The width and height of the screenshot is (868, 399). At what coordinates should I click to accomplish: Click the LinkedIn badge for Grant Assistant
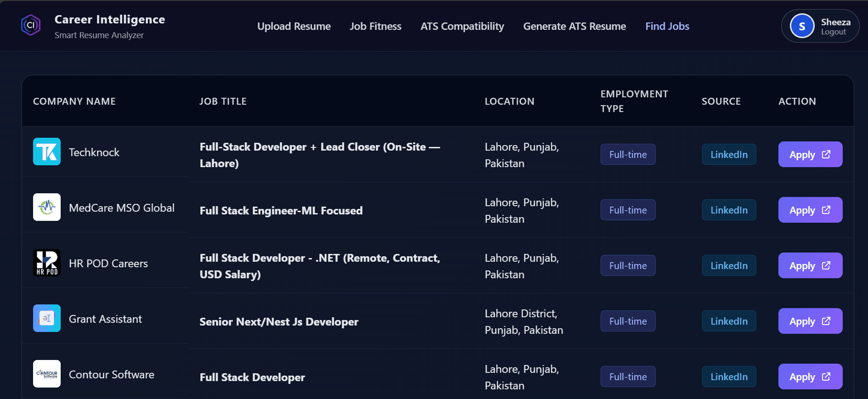click(x=729, y=321)
